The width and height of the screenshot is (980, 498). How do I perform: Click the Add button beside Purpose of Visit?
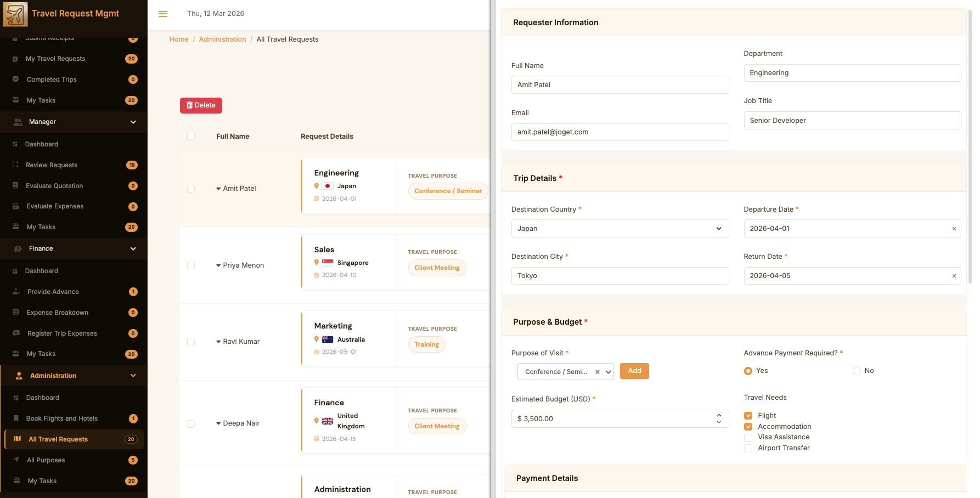tap(634, 371)
